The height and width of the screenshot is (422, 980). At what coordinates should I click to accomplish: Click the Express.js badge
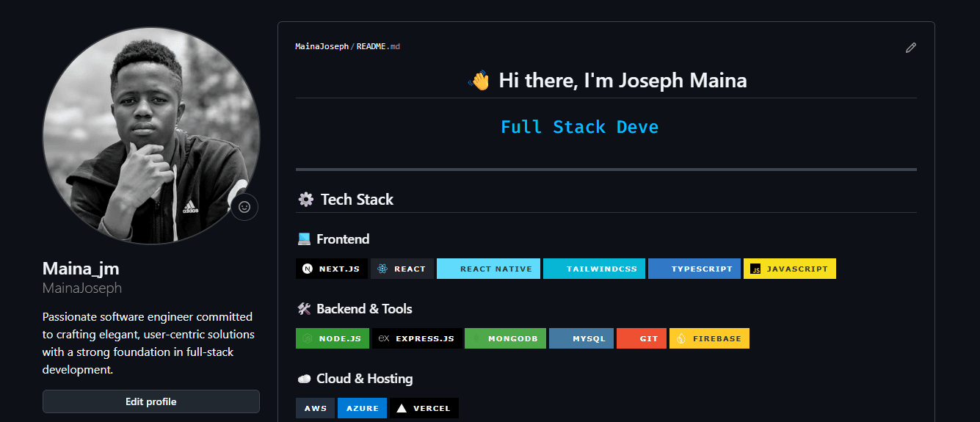pos(417,338)
